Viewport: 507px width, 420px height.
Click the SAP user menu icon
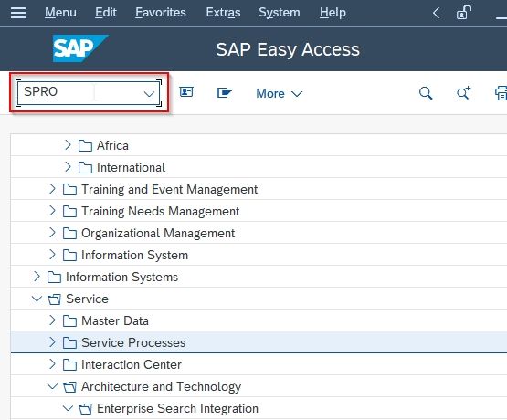(x=186, y=92)
